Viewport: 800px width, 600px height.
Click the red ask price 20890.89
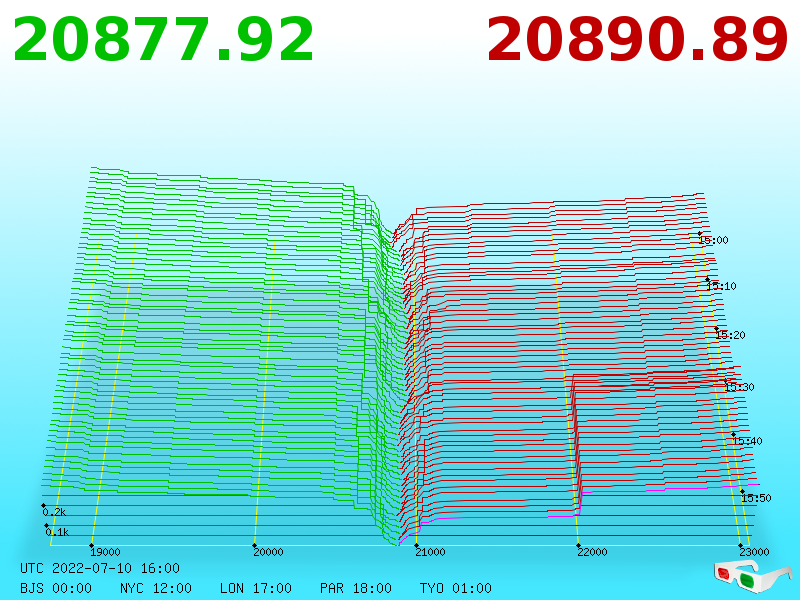tap(637, 40)
